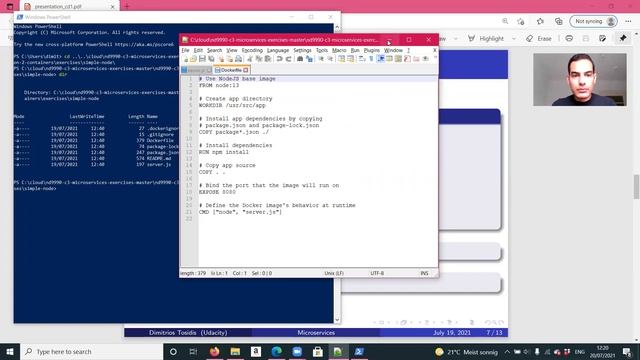Image resolution: width=640 pixels, height=360 pixels.
Task: Create a new file in Notepad++ toolbar
Action: click(x=186, y=59)
